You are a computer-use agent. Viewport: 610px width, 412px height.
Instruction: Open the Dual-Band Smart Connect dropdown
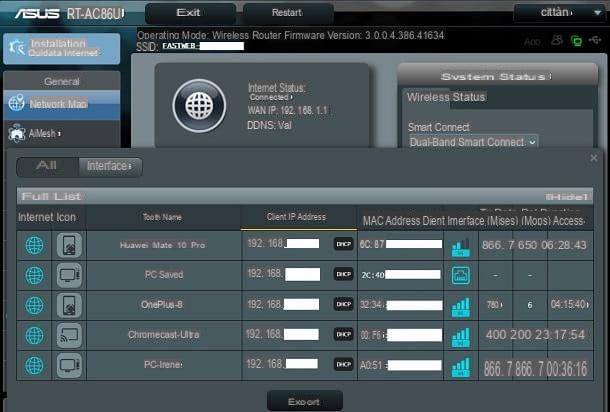coord(473,142)
